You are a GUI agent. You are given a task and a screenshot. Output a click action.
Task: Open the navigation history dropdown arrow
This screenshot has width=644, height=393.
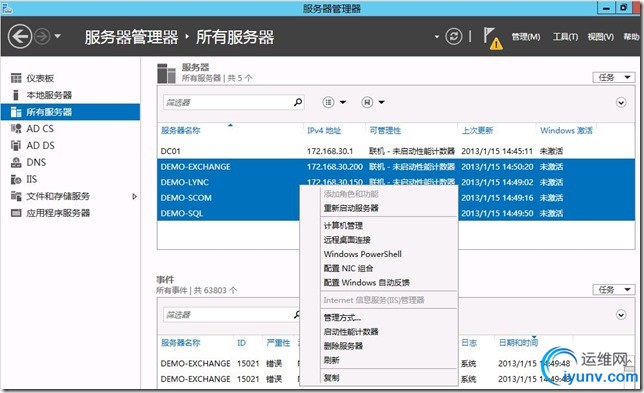58,36
